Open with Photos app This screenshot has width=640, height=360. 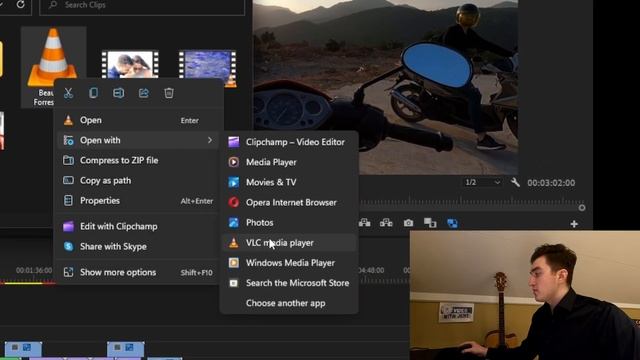pyautogui.click(x=289, y=222)
